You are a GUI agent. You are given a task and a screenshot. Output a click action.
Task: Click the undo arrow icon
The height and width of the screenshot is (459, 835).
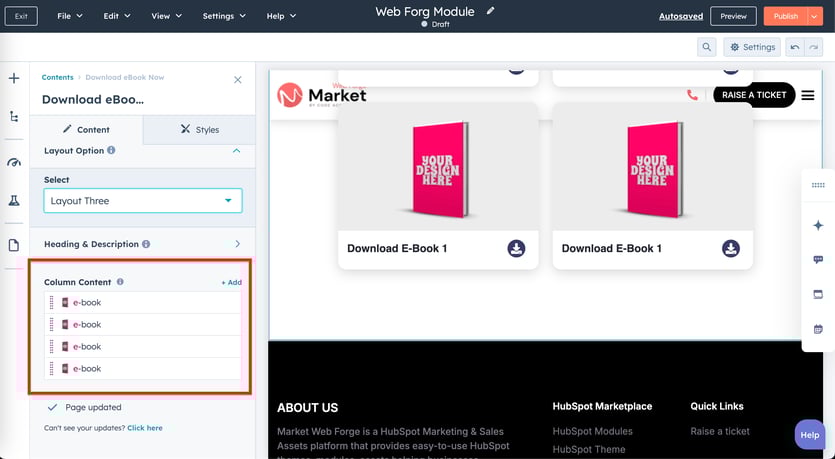point(794,47)
